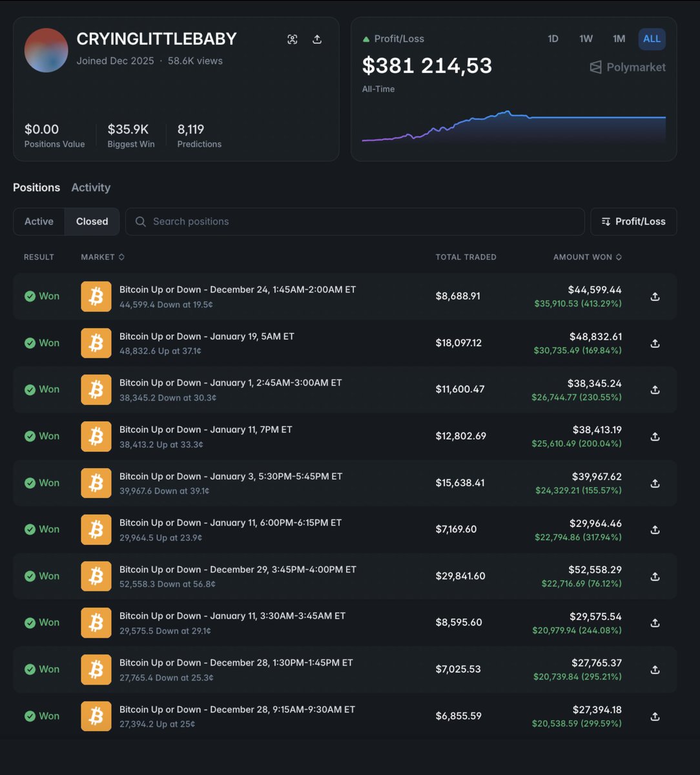
Task: Open Bitcoin Up or Down December 29 market
Action: (238, 569)
